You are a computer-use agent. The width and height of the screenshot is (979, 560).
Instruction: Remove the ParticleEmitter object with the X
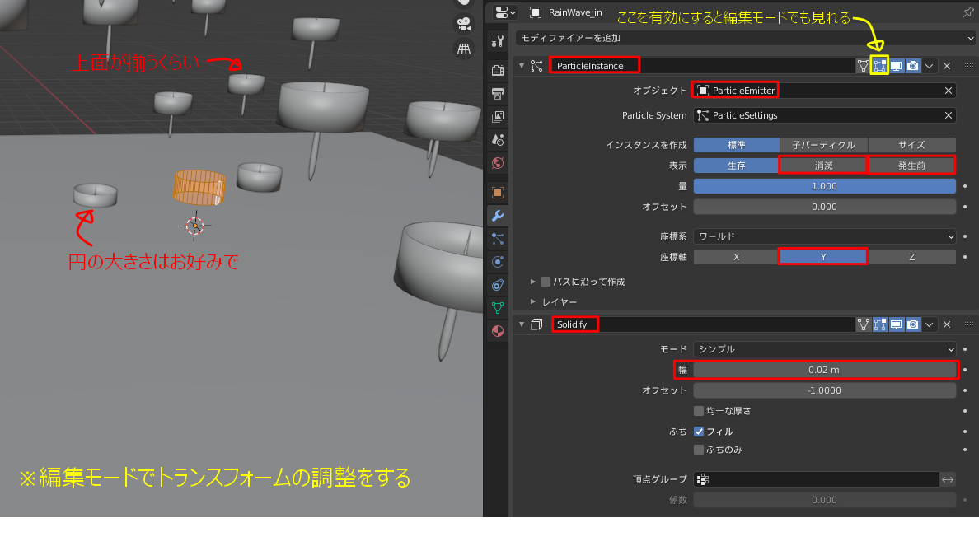(x=948, y=90)
